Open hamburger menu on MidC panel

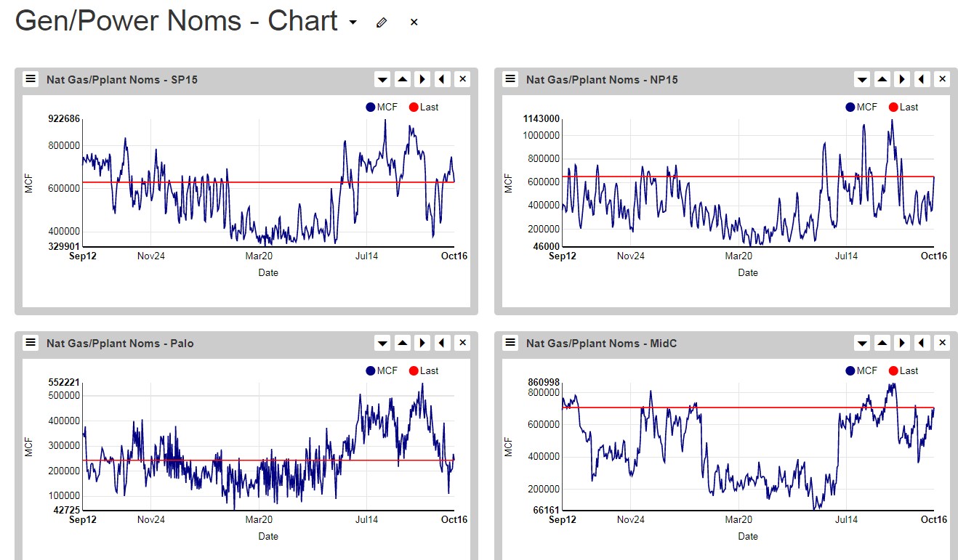pos(510,343)
